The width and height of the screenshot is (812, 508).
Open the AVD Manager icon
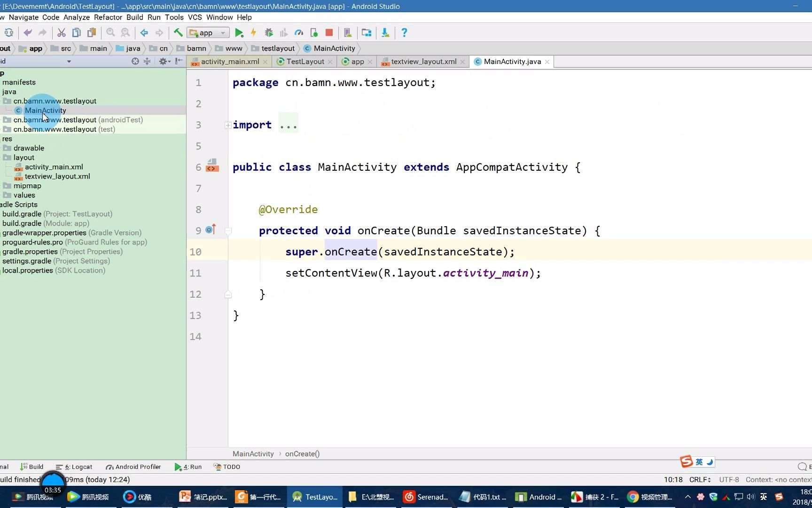pyautogui.click(x=348, y=33)
